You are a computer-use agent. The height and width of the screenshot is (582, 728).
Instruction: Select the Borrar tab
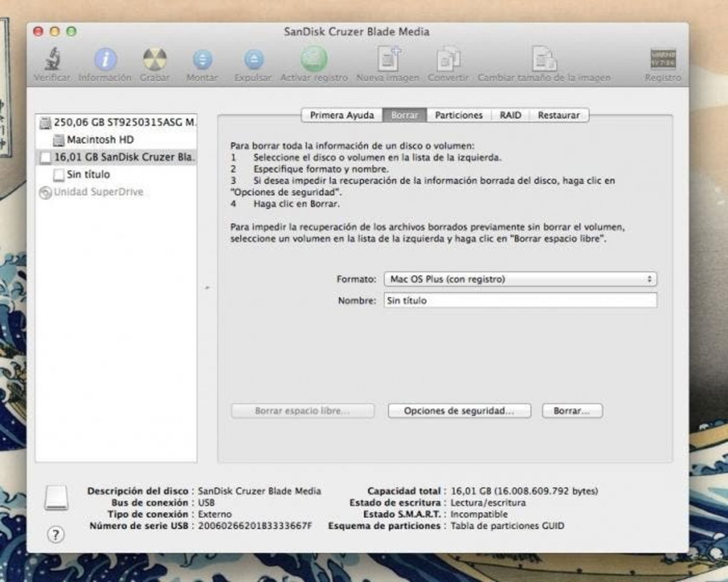405,115
